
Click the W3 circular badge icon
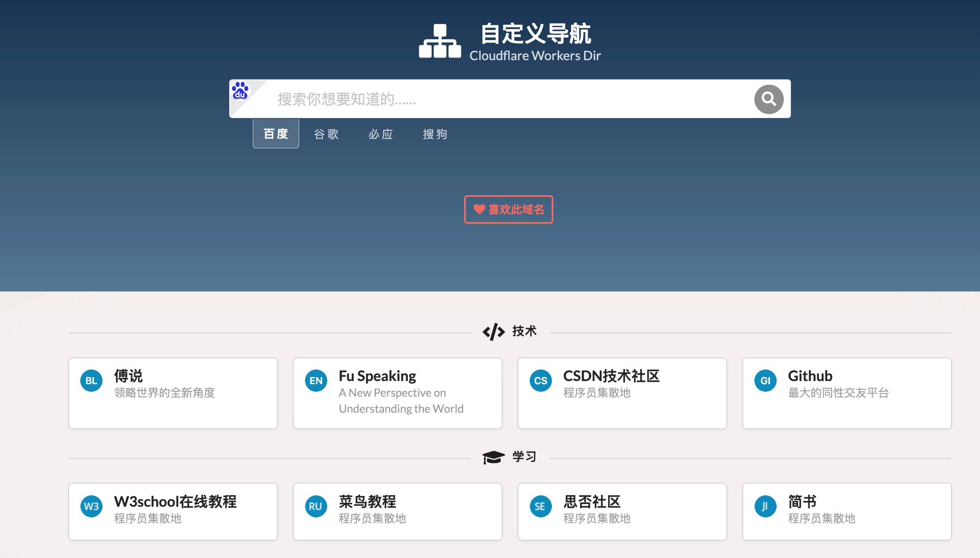91,506
